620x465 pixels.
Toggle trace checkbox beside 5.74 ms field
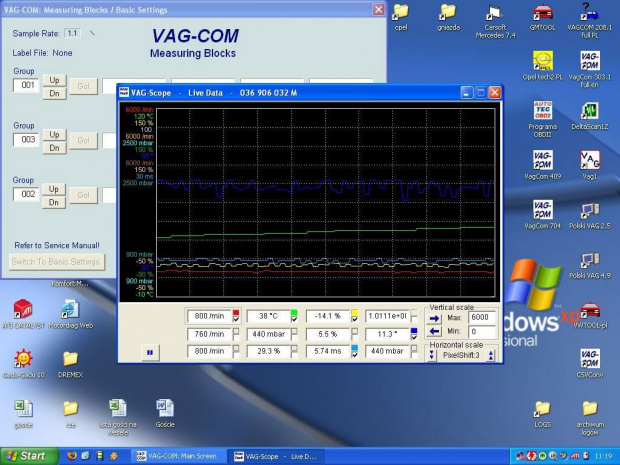(355, 354)
